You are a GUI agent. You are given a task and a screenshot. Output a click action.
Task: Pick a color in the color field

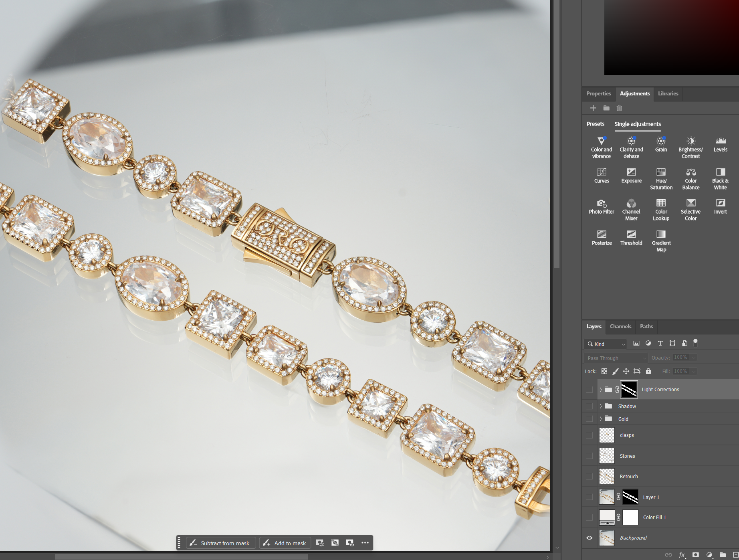(x=671, y=38)
